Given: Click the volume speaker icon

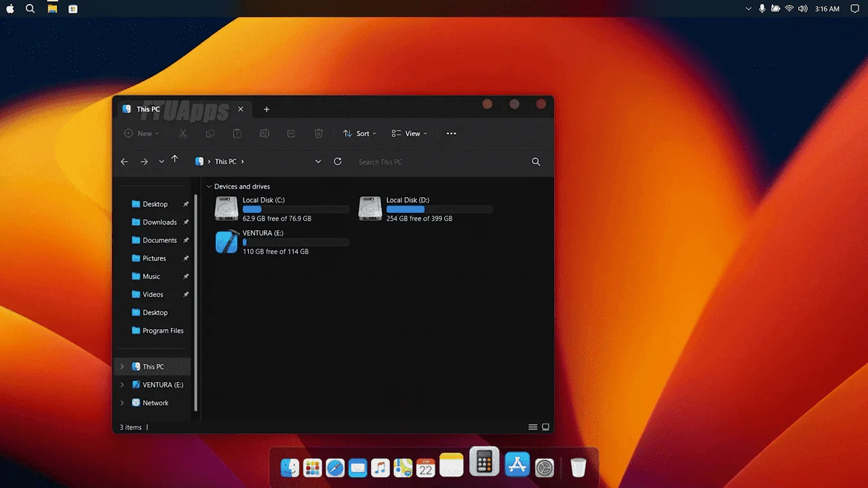Looking at the screenshot, I should (803, 9).
